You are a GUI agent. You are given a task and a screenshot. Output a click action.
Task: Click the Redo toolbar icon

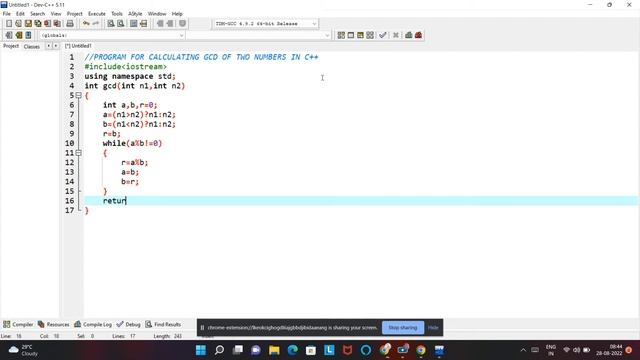coord(96,24)
